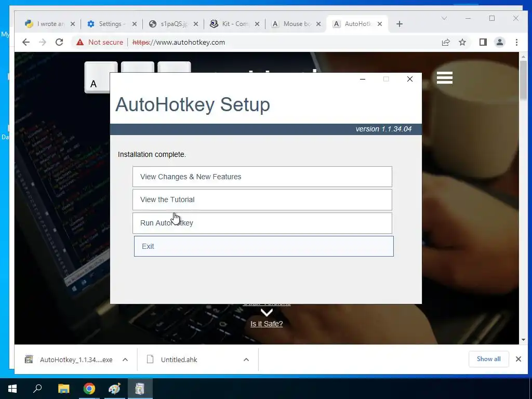The width and height of the screenshot is (532, 399).
Task: Click Show all downloads
Action: 488,359
